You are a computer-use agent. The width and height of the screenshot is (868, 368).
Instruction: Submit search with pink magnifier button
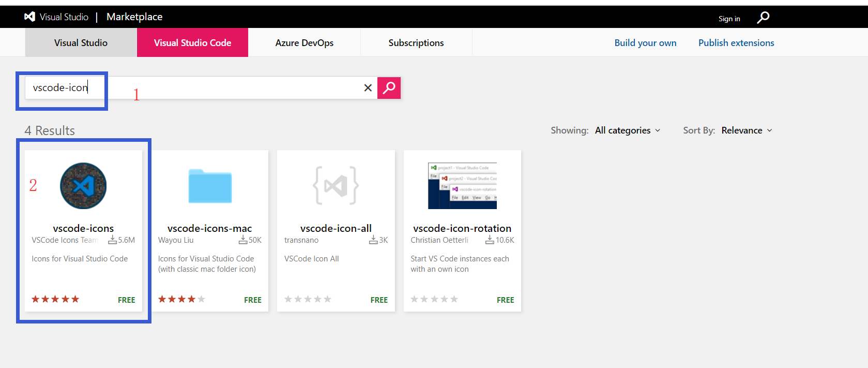click(x=389, y=87)
